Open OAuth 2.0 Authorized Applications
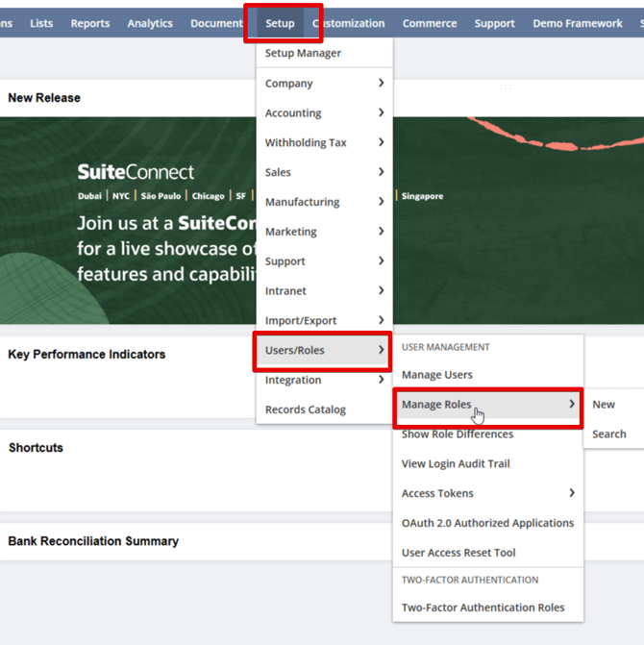The width and height of the screenshot is (644, 645). (x=487, y=524)
